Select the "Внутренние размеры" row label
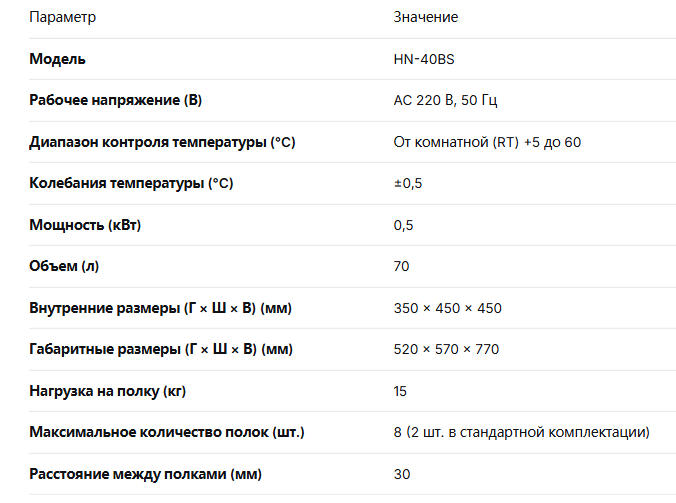Image resolution: width=676 pixels, height=503 pixels. point(160,308)
